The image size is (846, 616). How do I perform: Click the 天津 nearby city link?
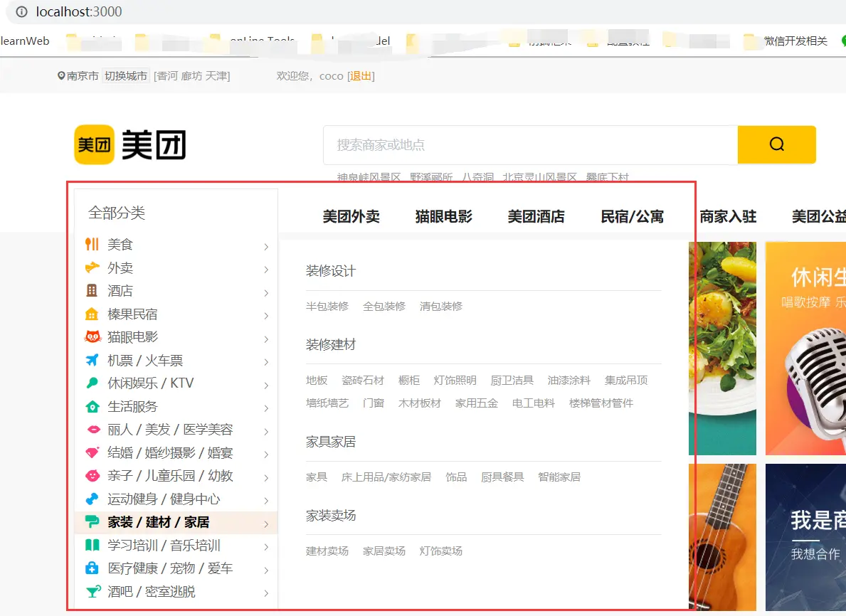pos(216,76)
